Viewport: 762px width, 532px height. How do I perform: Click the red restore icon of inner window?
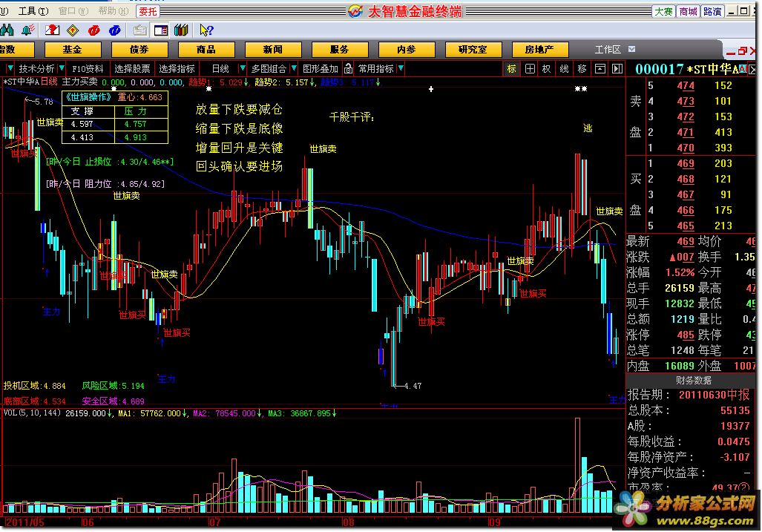click(742, 50)
